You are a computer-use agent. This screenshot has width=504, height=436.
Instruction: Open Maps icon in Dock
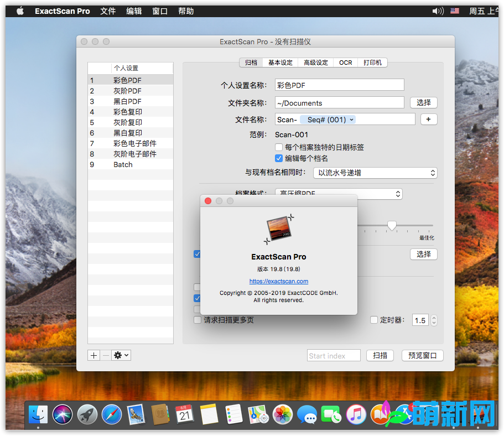pos(258,414)
